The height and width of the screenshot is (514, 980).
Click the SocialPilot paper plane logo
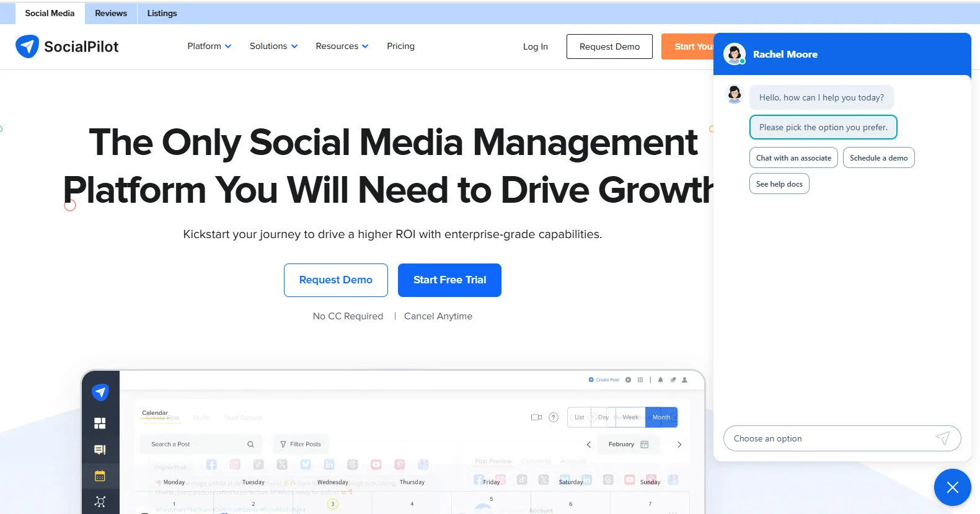tap(27, 47)
